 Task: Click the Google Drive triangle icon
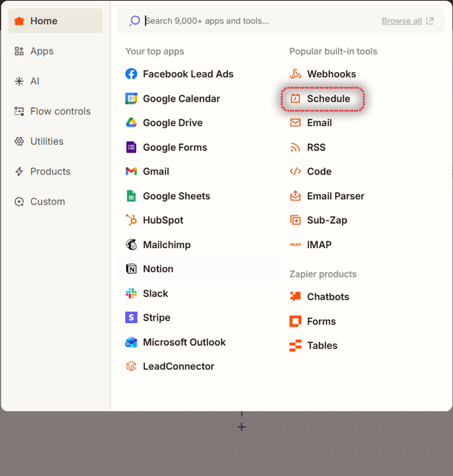(131, 123)
